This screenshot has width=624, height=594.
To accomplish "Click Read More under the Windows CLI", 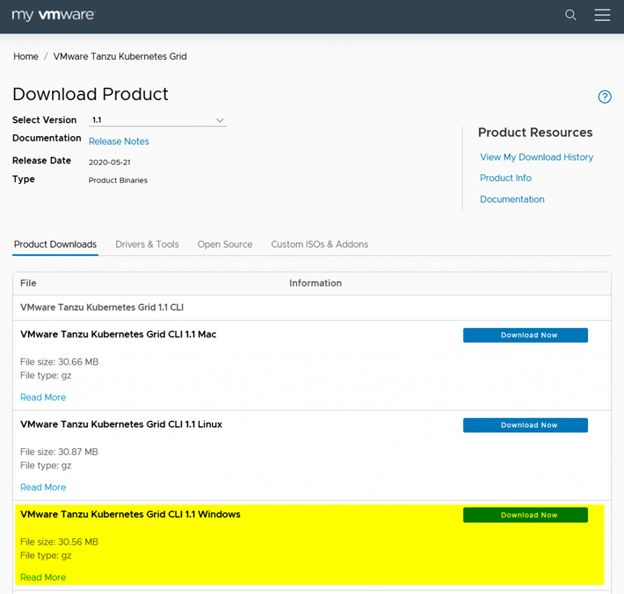I will click(x=43, y=577).
